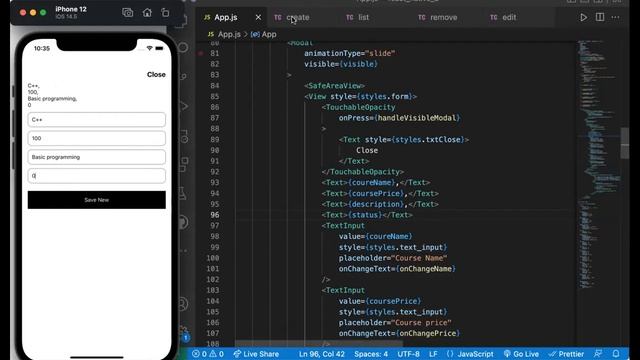Focus the C++ course name field
This screenshot has width=640, height=360.
(x=97, y=120)
